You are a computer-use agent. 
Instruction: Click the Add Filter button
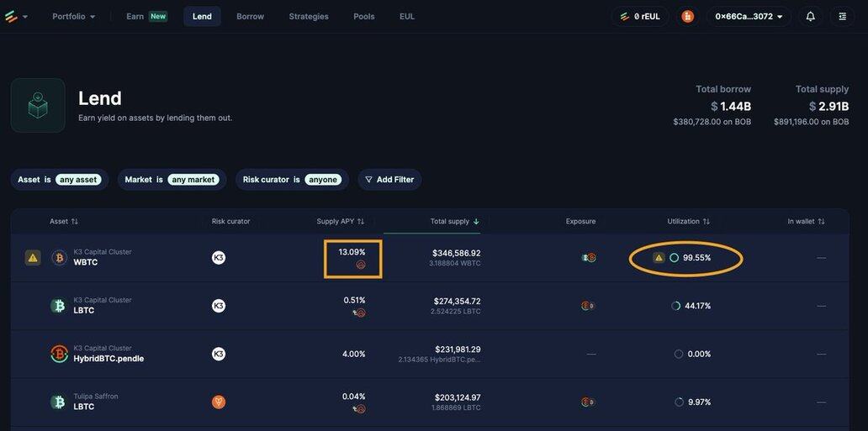click(x=389, y=179)
